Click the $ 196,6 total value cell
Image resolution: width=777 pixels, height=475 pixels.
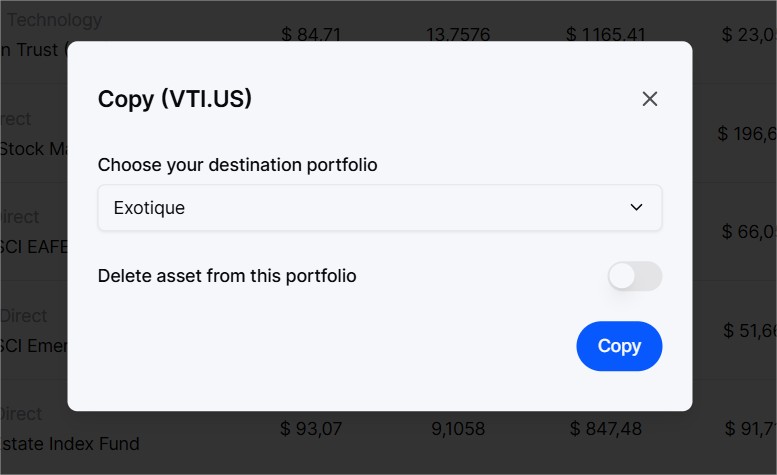coord(747,133)
